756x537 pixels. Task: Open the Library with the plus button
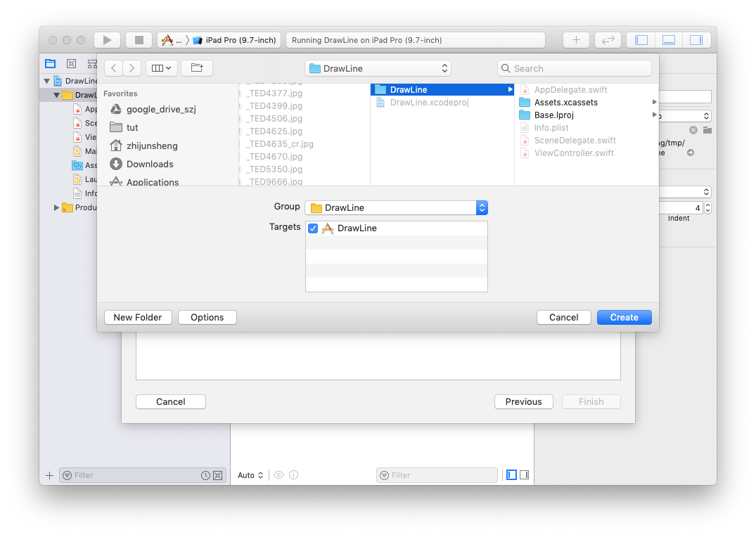pyautogui.click(x=576, y=40)
